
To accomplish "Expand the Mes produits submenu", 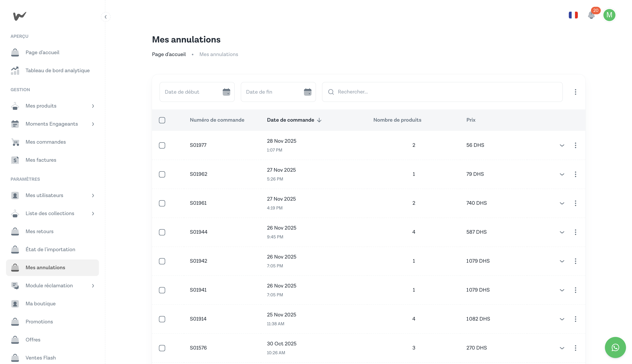I will click(x=93, y=106).
